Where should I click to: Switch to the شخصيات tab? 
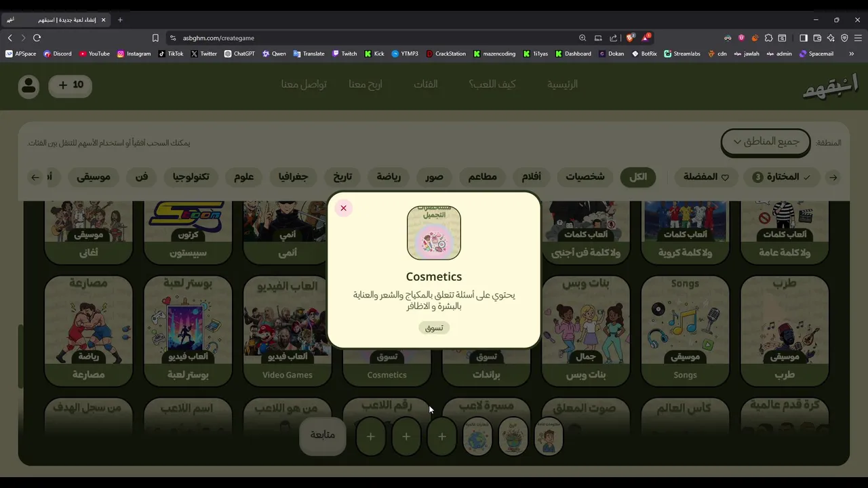coord(585,177)
